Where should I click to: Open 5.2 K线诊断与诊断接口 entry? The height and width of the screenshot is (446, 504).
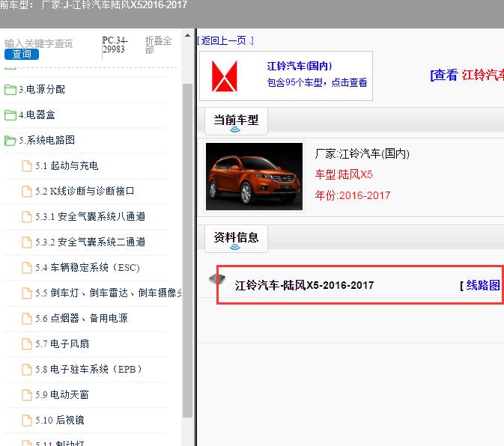[x=85, y=191]
